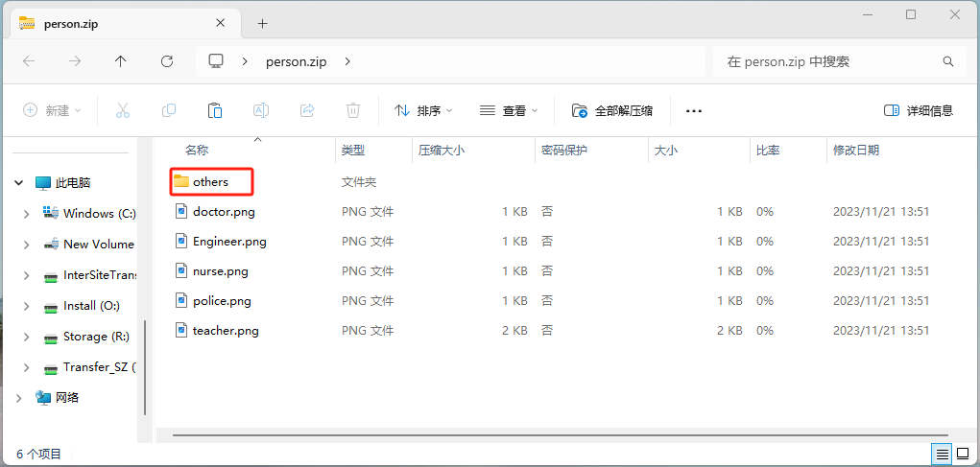Click the search box for person.zip
The width and height of the screenshot is (980, 467).
pyautogui.click(x=830, y=61)
